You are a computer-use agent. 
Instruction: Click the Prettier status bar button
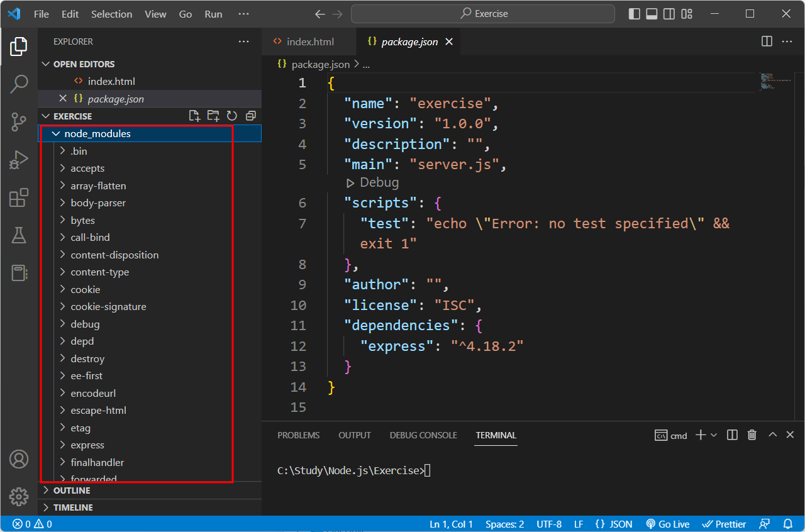724,524
